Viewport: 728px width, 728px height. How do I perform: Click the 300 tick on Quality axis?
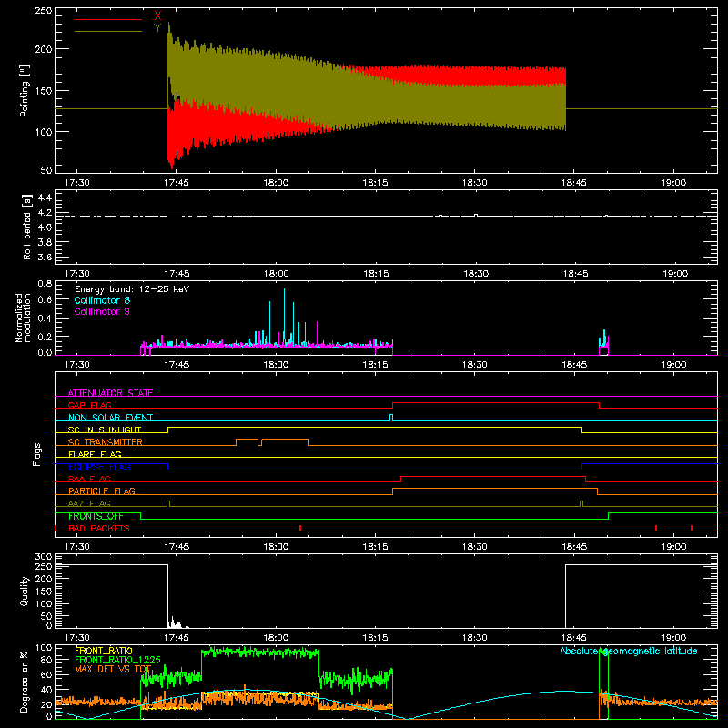[44, 557]
